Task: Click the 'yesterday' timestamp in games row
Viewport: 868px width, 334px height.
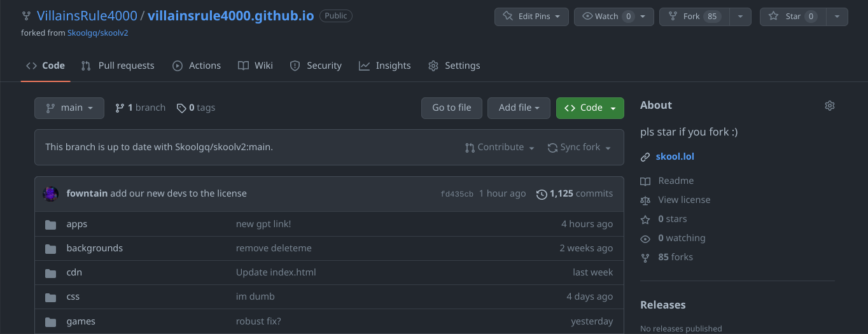Action: pyautogui.click(x=592, y=321)
